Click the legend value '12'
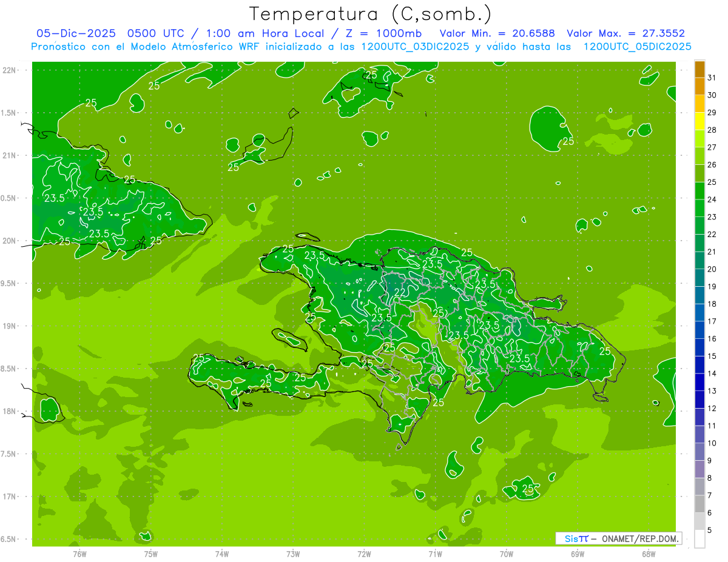Image resolution: width=728 pixels, height=562 pixels. [x=712, y=408]
